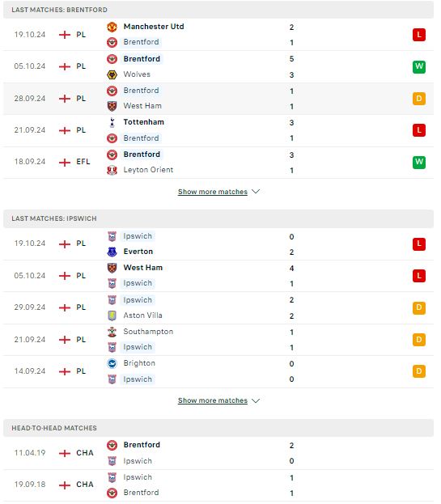Expand Show more matches under Brentford
Screen dimensions: 441x504
[x=213, y=192]
